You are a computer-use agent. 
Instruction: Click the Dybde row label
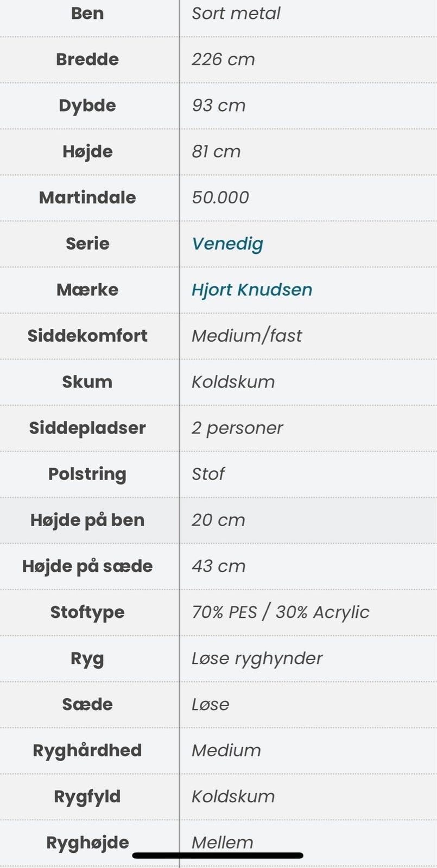point(87,105)
